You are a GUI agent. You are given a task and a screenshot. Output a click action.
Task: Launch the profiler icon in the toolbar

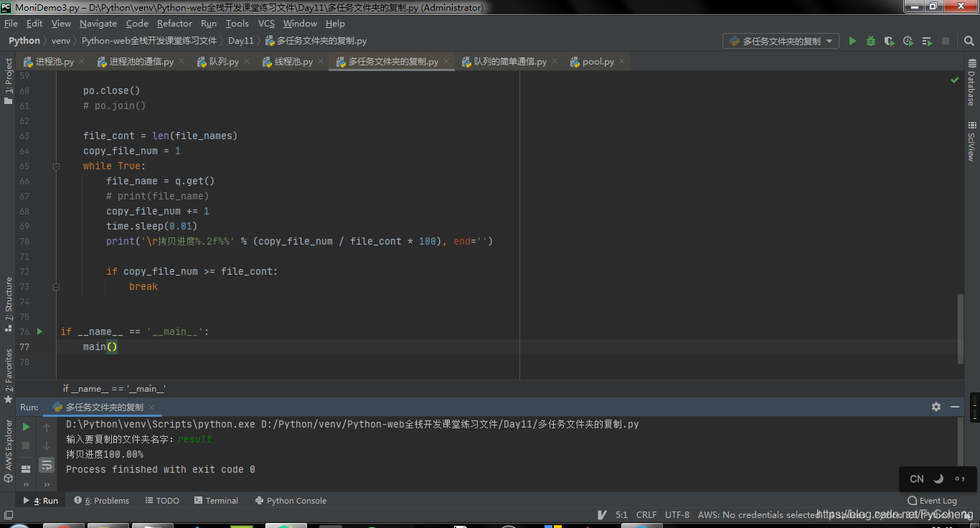(908, 41)
